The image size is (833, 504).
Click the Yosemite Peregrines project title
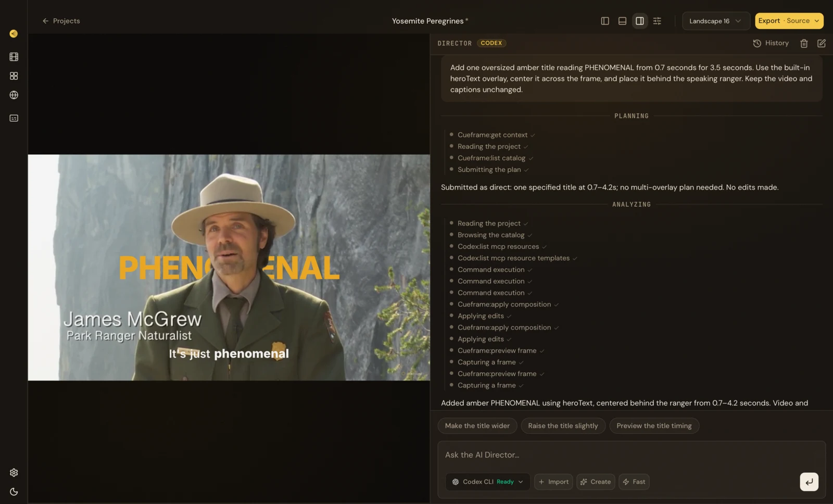(x=427, y=21)
